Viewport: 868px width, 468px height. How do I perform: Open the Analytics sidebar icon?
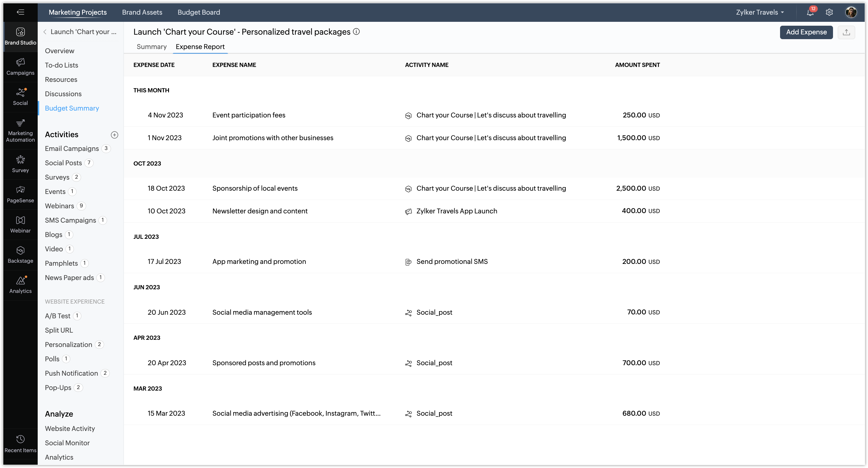coord(20,285)
